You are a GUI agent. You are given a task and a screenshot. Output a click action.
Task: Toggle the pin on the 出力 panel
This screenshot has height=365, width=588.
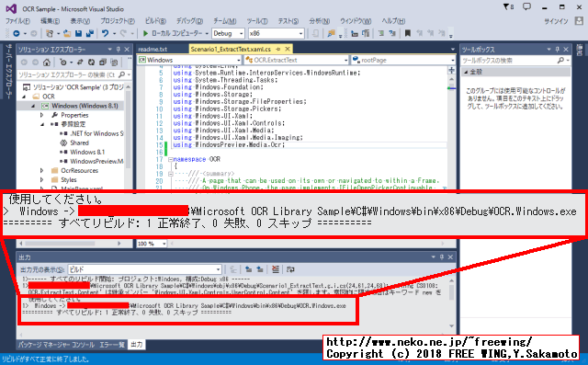click(x=442, y=257)
